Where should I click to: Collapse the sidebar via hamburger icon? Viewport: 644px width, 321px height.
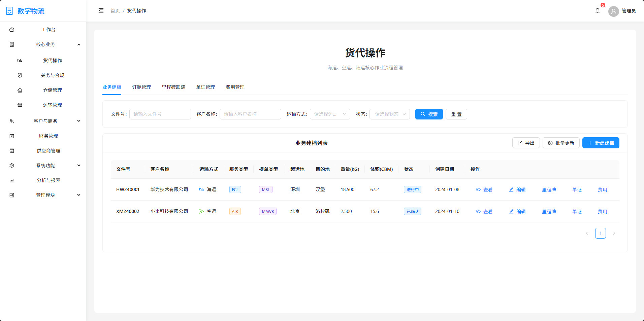click(101, 10)
